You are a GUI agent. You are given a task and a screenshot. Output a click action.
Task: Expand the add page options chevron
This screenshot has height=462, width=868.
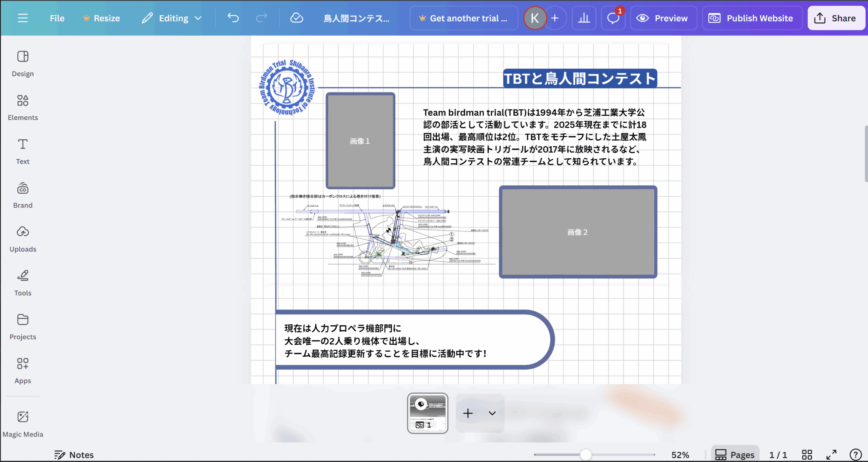(492, 413)
